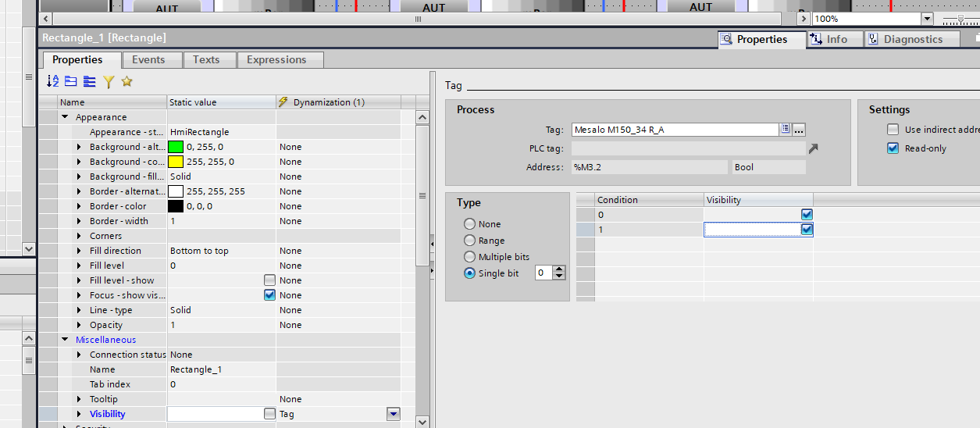This screenshot has width=980, height=428.
Task: Click the yellow background color swatch
Action: point(176,162)
